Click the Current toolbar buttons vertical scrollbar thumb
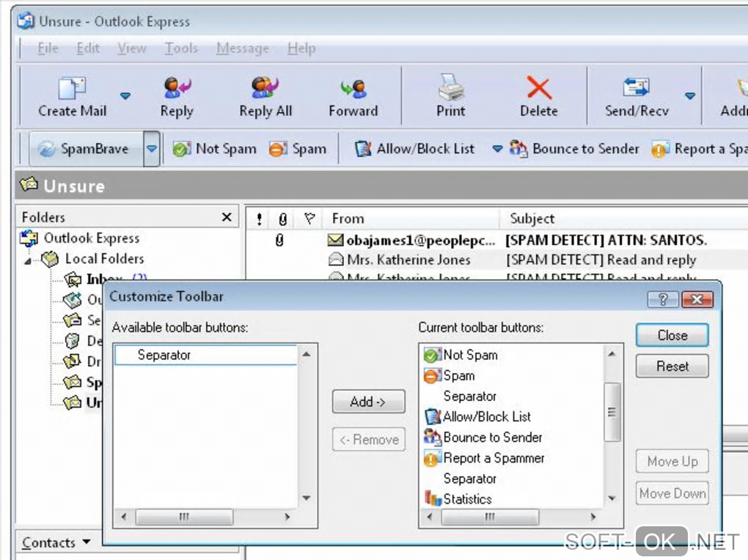Image resolution: width=748 pixels, height=560 pixels. 612,412
